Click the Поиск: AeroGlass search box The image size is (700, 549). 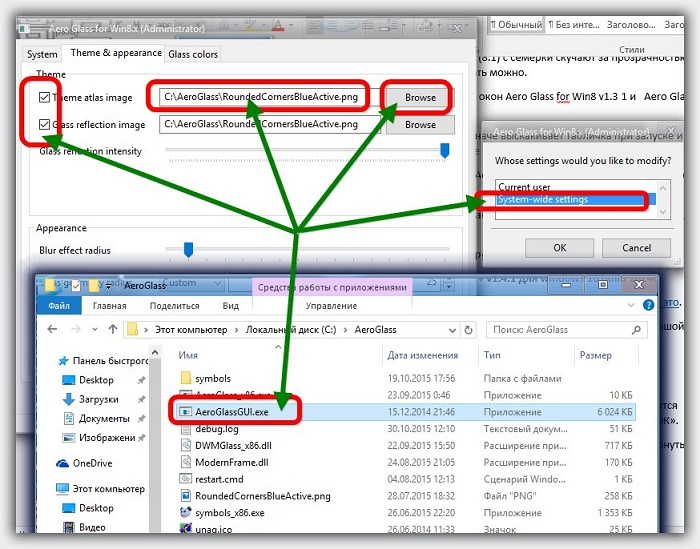567,330
